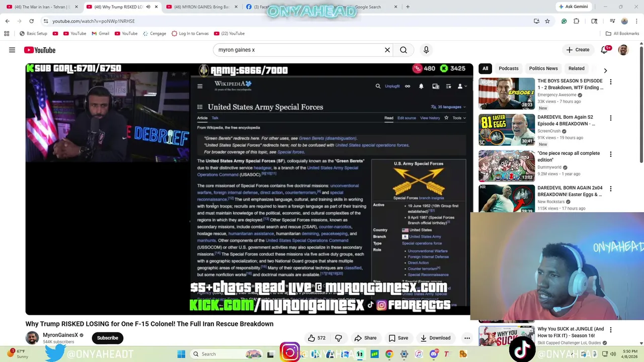
Task: Click Ask Gemini button
Action: pyautogui.click(x=573, y=7)
